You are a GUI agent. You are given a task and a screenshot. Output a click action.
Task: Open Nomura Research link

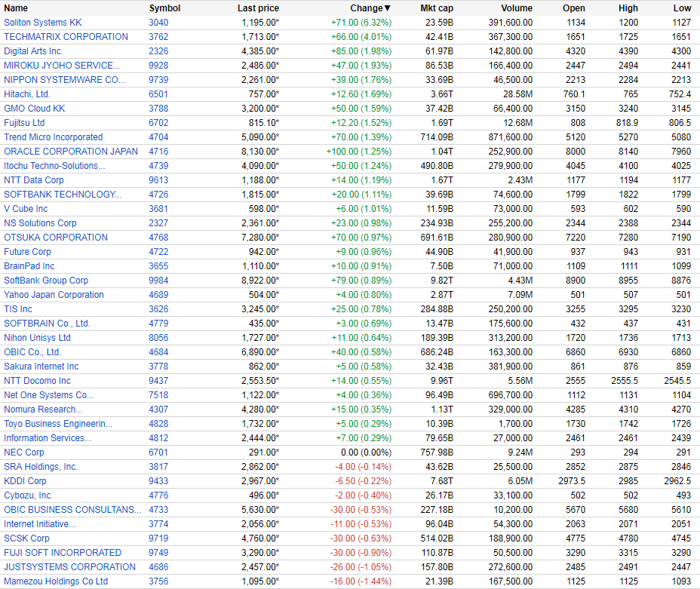point(43,410)
